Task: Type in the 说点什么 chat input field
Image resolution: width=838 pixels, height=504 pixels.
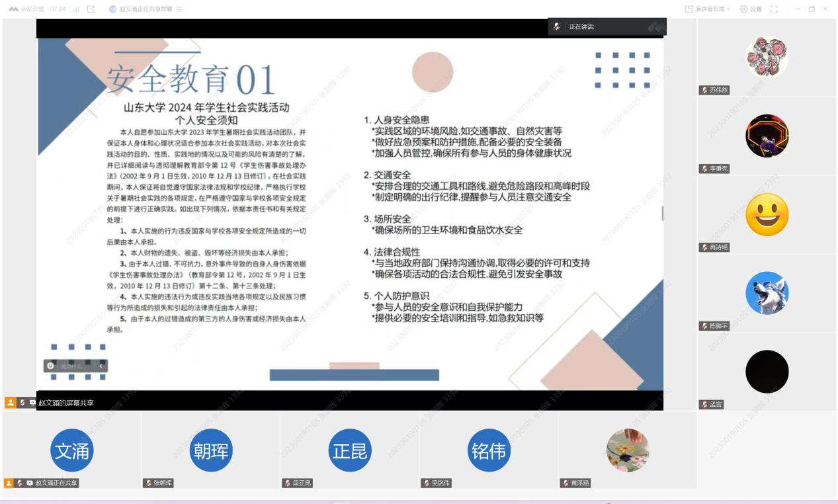Action: tap(74, 366)
